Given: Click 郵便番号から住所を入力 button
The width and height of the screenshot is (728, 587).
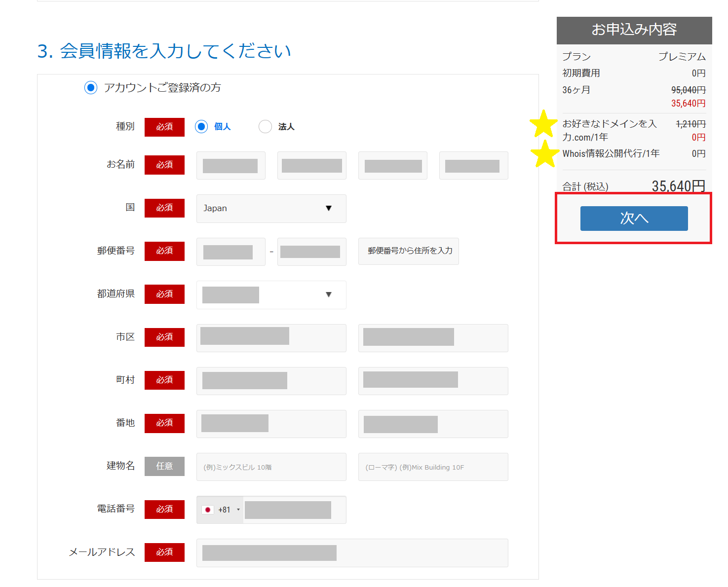Looking at the screenshot, I should coord(409,251).
